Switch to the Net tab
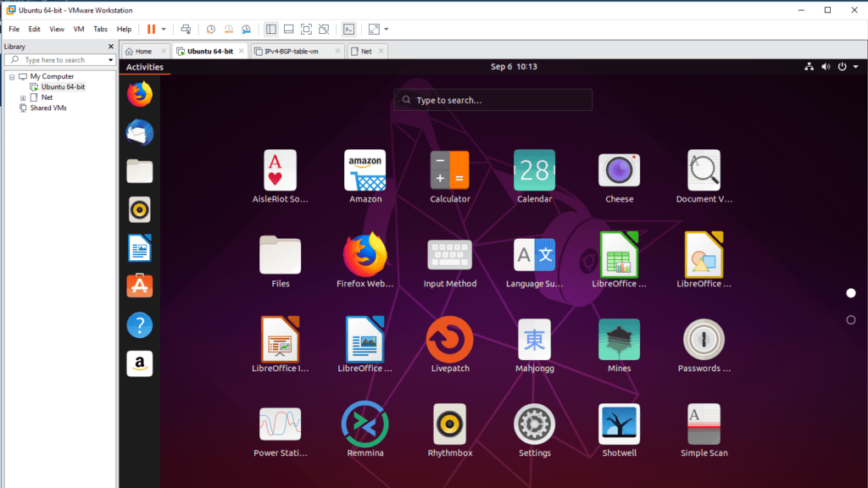 [366, 50]
